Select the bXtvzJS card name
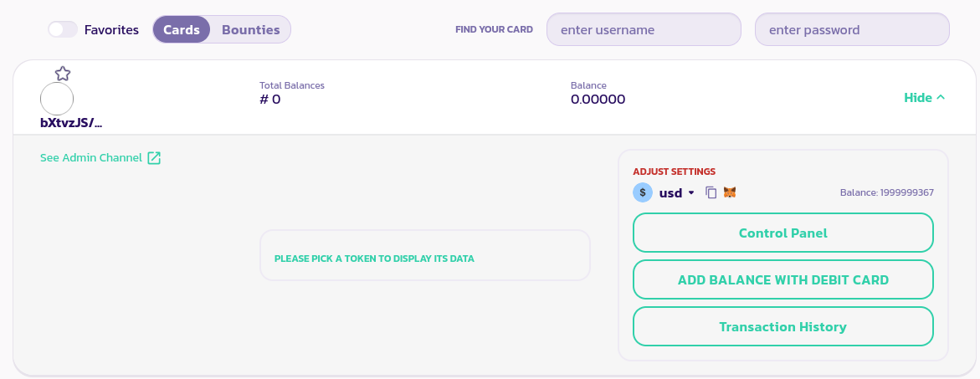Screen dimensions: 980x379 coord(71,123)
